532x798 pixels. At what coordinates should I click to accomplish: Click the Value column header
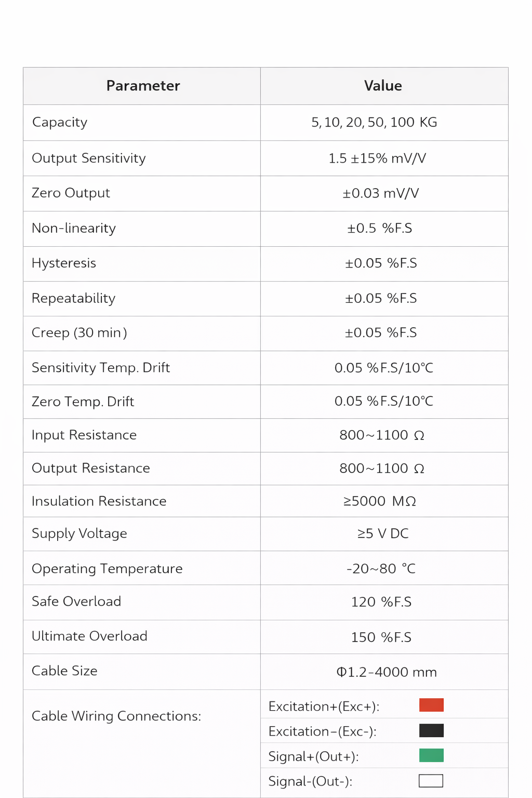[x=383, y=86]
